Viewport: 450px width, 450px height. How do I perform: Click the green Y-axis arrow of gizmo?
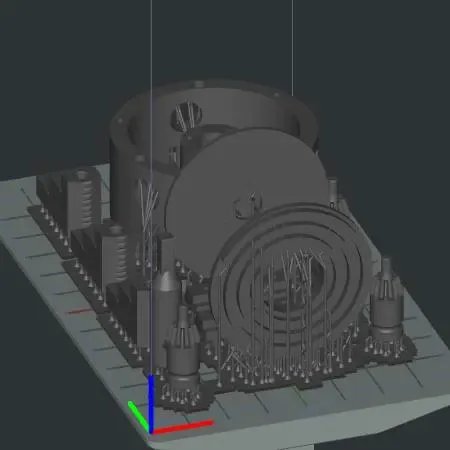(x=138, y=416)
